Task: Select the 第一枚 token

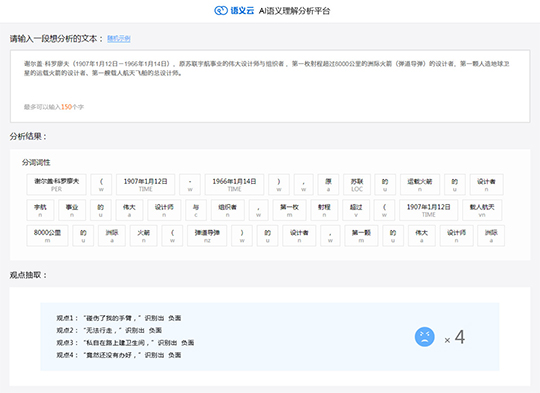Action: 289,210
